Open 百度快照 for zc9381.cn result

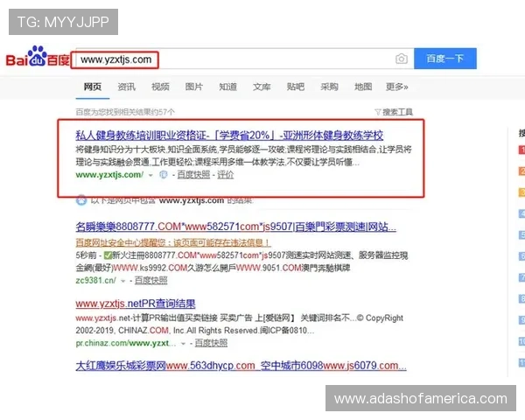coord(151,281)
